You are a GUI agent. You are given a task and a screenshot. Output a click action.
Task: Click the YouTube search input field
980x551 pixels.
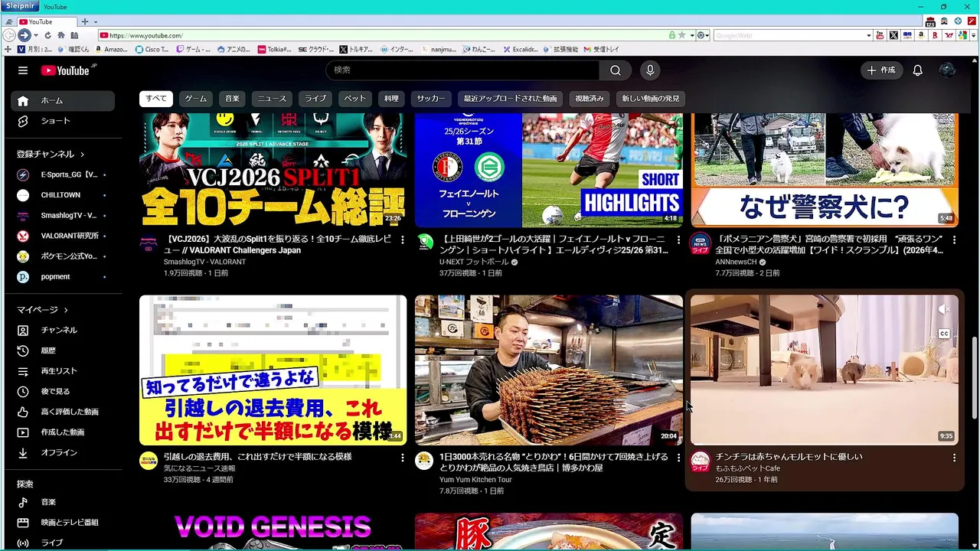(462, 70)
